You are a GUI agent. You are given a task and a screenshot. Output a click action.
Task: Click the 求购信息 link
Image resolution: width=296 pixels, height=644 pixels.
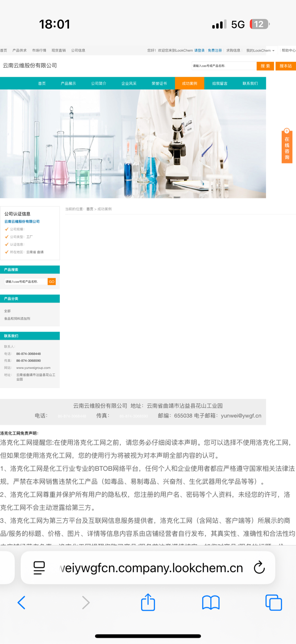pyautogui.click(x=233, y=51)
